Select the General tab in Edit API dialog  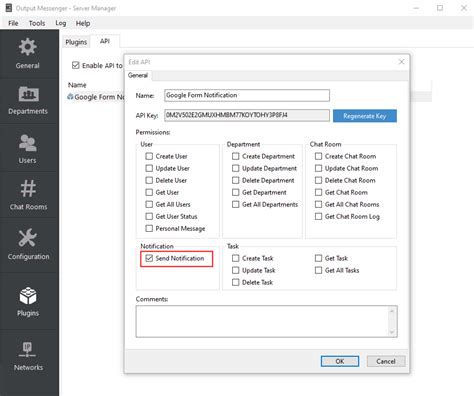[x=138, y=75]
